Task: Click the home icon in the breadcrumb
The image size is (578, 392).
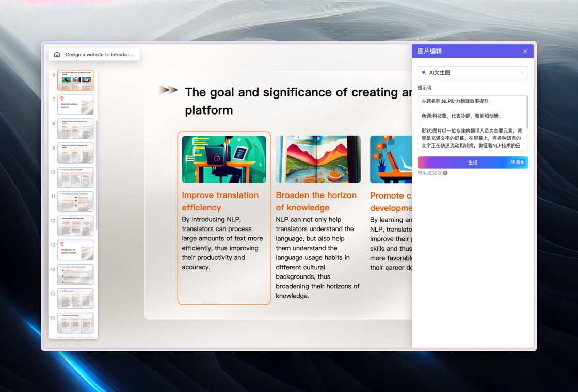Action: coord(57,55)
